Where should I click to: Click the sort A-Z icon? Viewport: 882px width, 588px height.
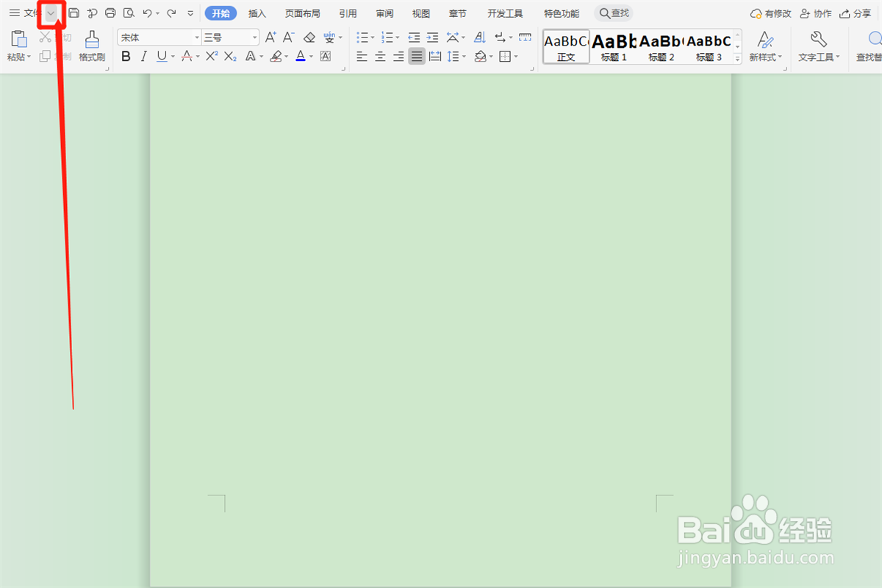click(x=480, y=37)
